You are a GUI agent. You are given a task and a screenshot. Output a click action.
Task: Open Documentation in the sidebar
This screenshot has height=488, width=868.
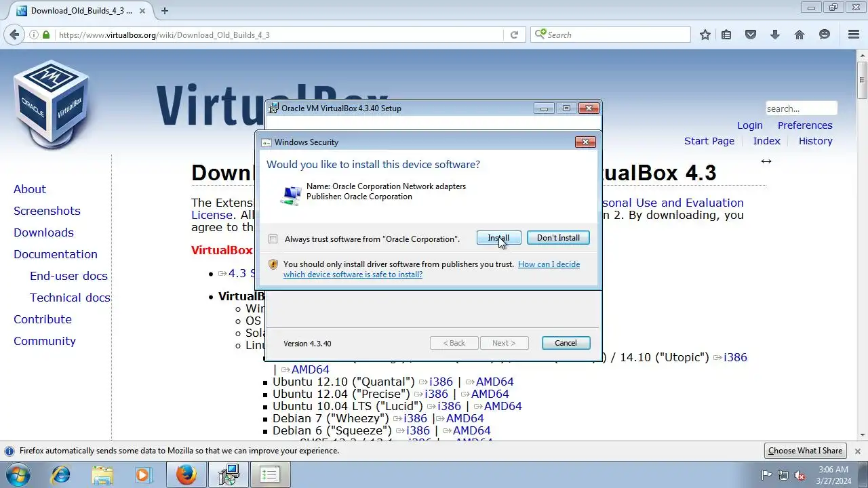click(x=56, y=254)
